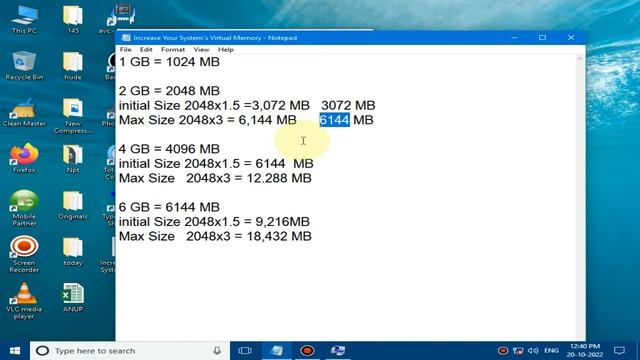The height and width of the screenshot is (360, 640).
Task: Open the taskbar app beside the recorder
Action: (x=338, y=351)
